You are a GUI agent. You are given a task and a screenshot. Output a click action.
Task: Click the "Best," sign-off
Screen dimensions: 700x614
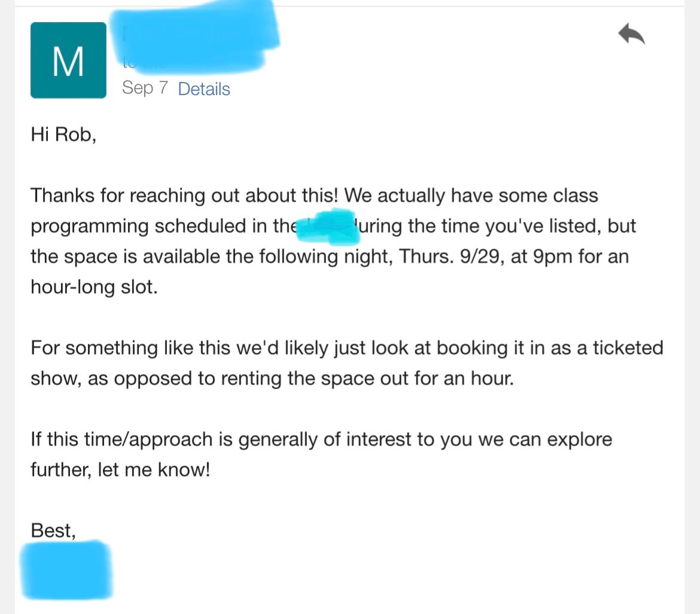point(53,530)
